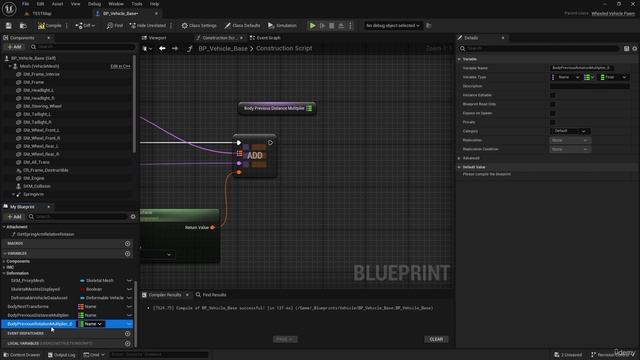This screenshot has width=640, height=360.
Task: Select SM_Steering_Wheel component
Action: [42, 106]
